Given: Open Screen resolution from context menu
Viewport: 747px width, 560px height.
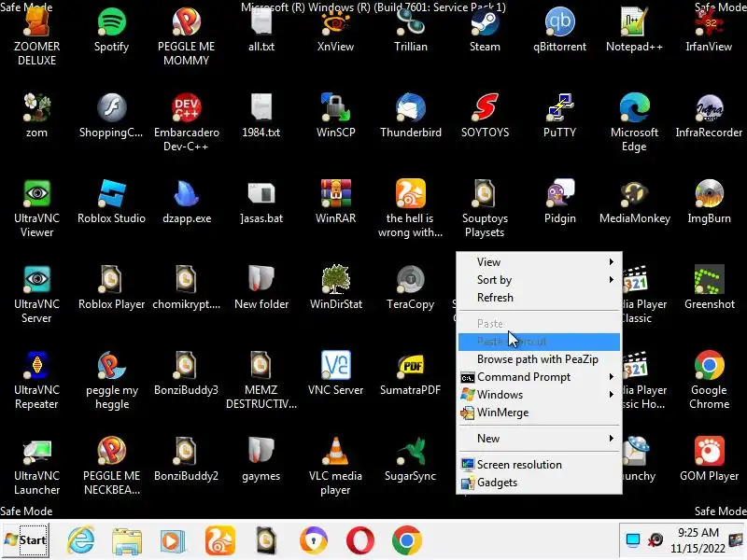Looking at the screenshot, I should (539, 464).
